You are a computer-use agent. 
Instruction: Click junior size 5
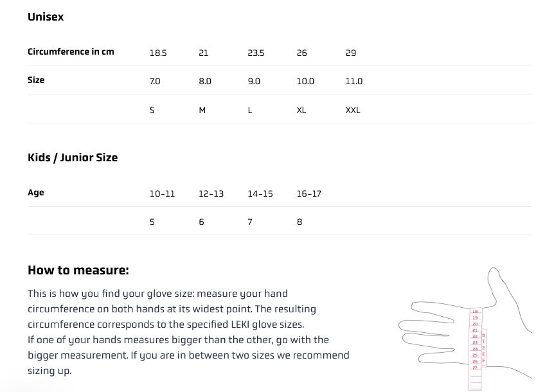(x=152, y=222)
